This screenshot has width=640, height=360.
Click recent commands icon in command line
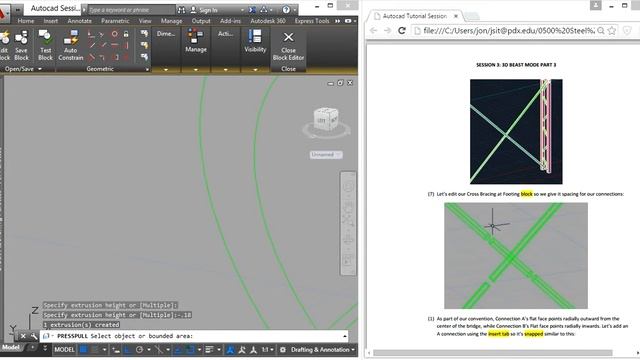pyautogui.click(x=47, y=336)
